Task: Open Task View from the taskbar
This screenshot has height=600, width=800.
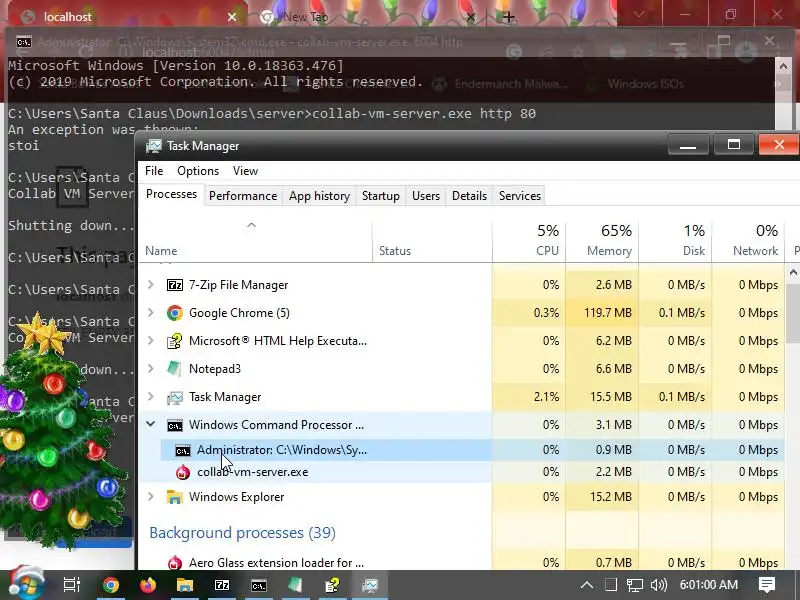Action: pos(72,585)
